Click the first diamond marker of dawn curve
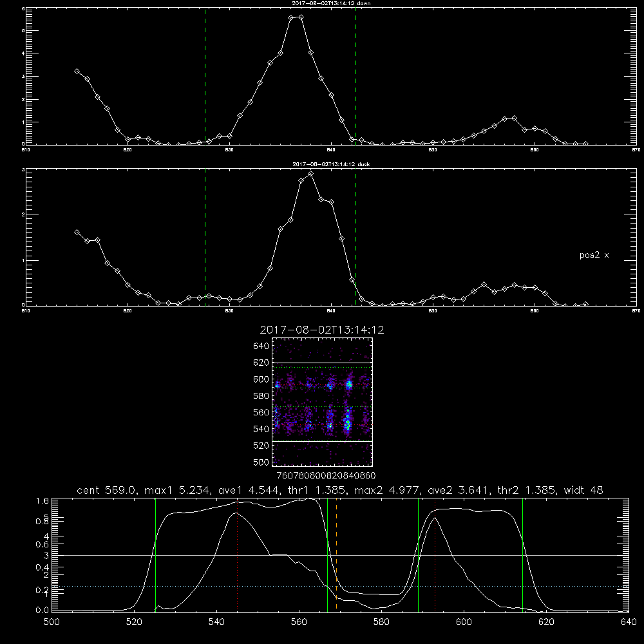Viewport: 644px width, 644px height. (x=77, y=71)
